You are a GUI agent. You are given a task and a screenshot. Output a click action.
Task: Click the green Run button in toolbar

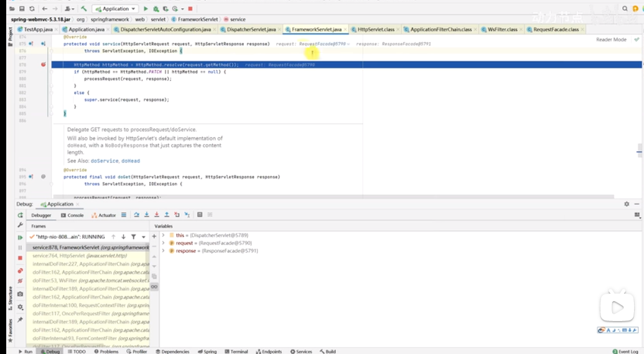click(146, 9)
